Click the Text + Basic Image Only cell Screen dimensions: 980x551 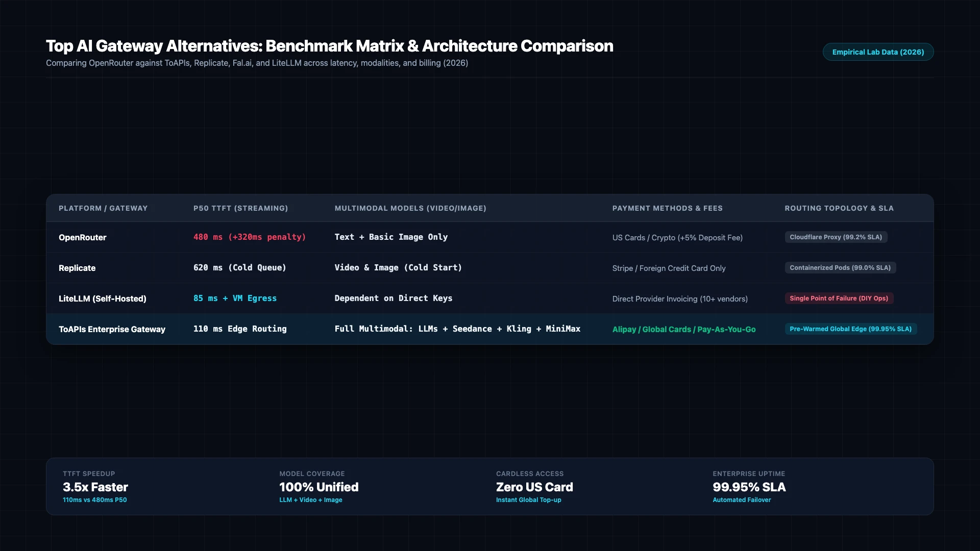391,237
